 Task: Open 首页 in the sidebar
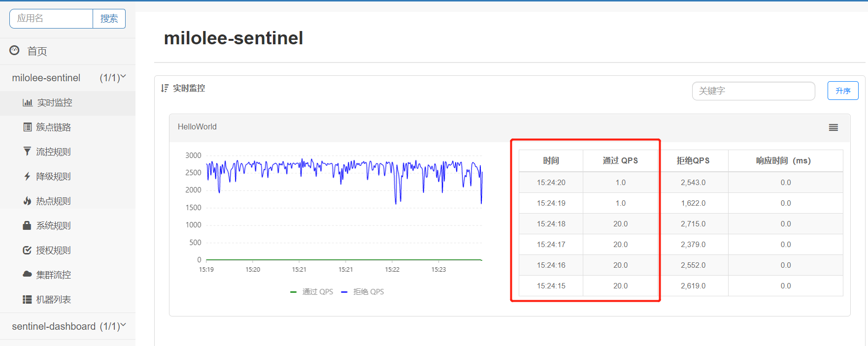(x=67, y=51)
